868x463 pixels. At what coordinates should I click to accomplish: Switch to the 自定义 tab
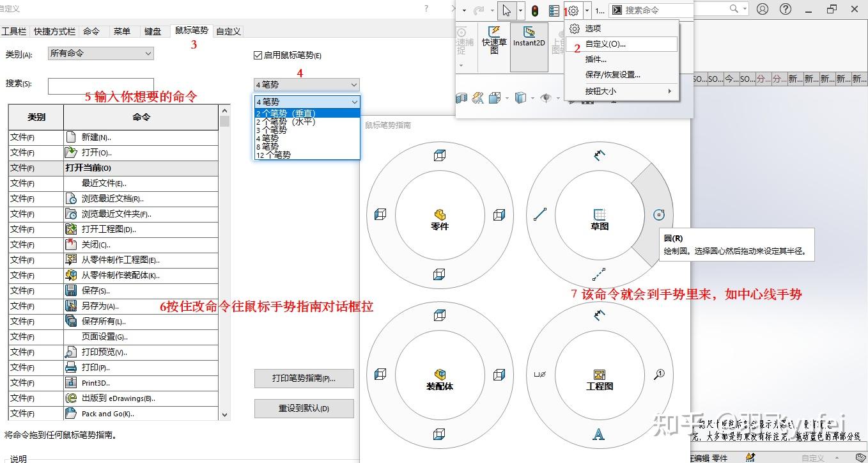(x=228, y=31)
